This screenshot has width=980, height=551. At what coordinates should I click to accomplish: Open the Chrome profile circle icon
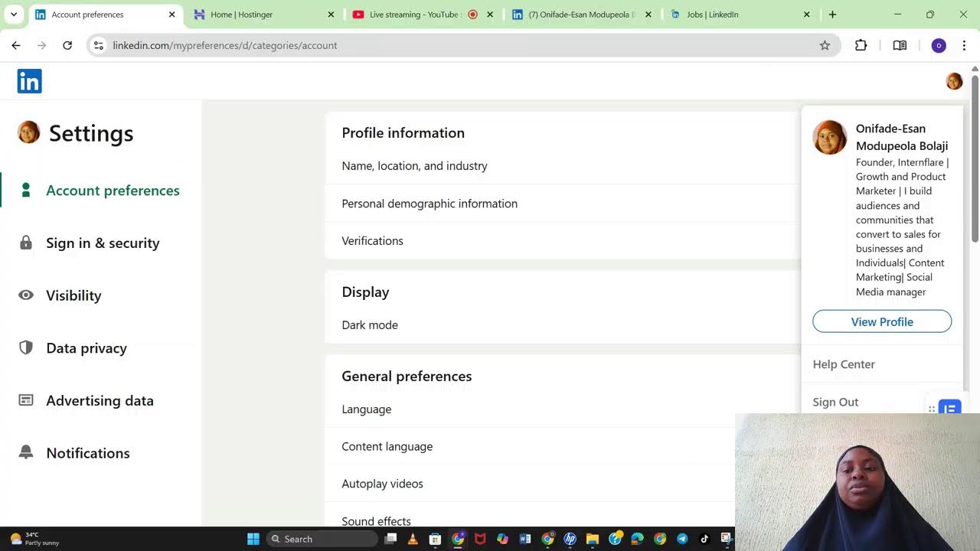coord(939,45)
